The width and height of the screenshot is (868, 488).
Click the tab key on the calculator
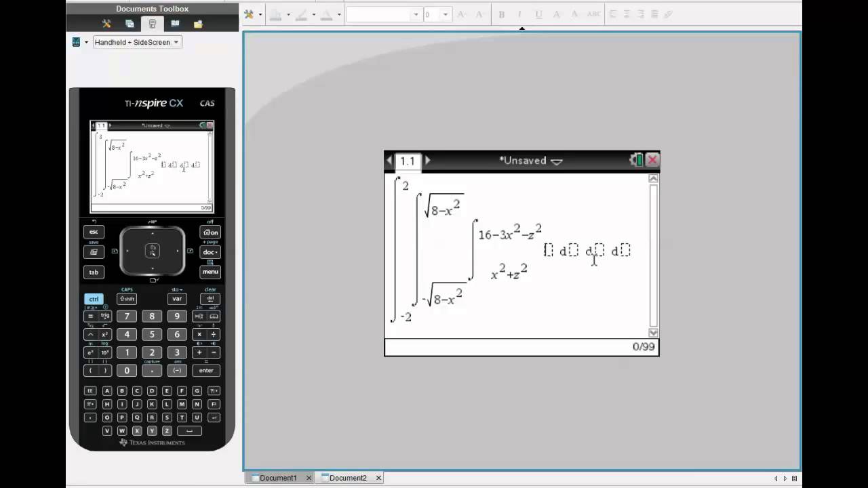point(94,272)
